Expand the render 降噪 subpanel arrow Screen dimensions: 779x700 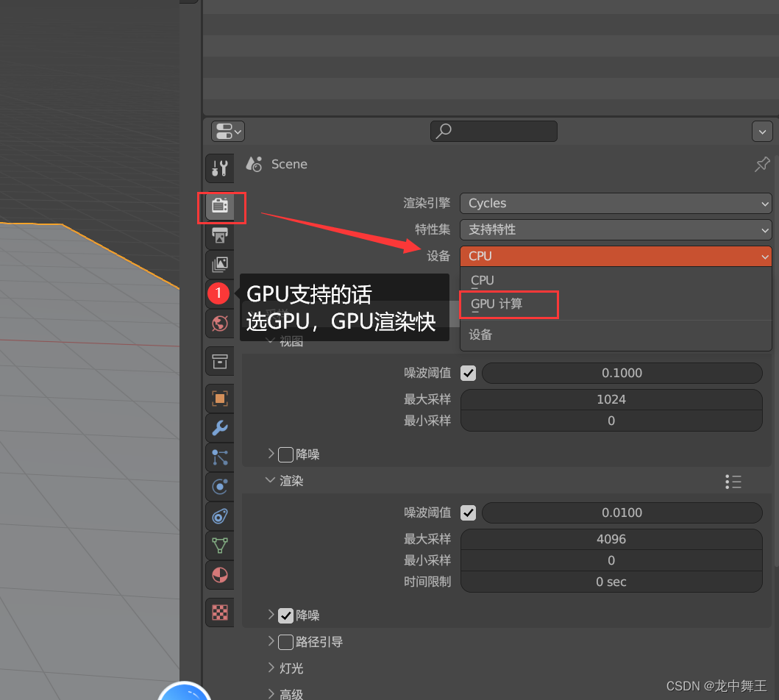pos(271,615)
